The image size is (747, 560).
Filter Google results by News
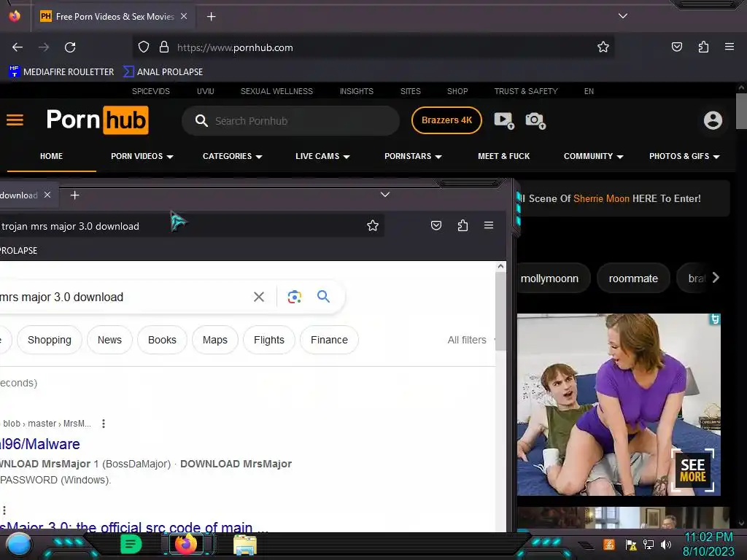point(109,340)
